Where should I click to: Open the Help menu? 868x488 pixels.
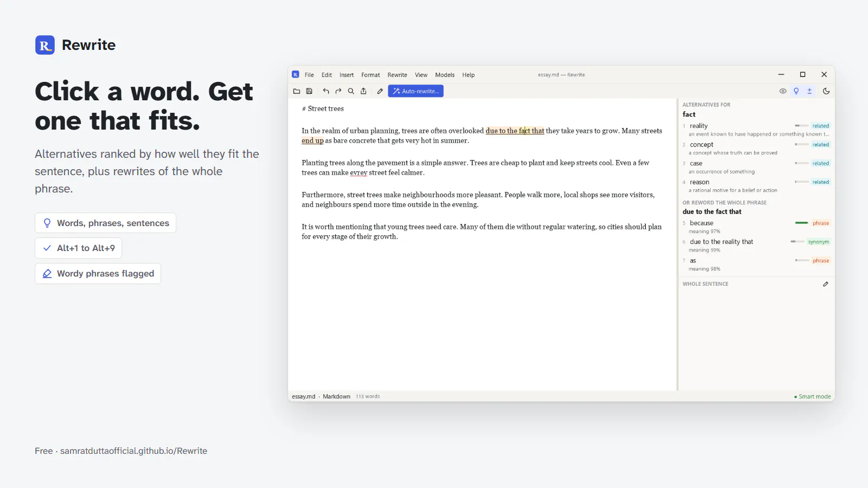pos(468,75)
